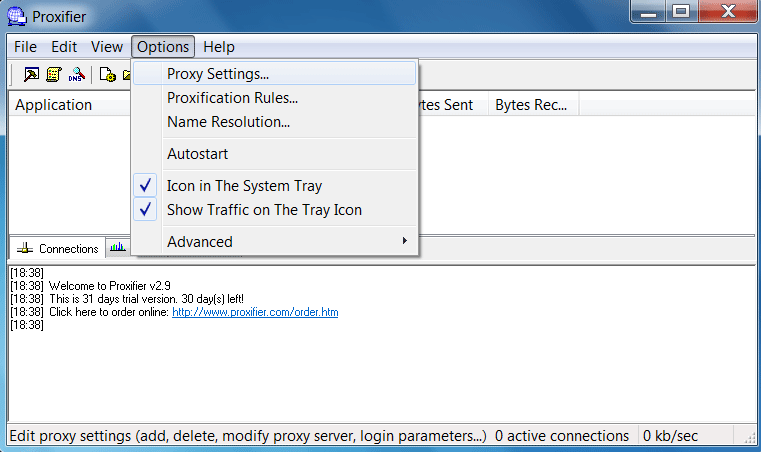Image resolution: width=761 pixels, height=452 pixels.
Task: Open the File menu
Action: tap(25, 47)
